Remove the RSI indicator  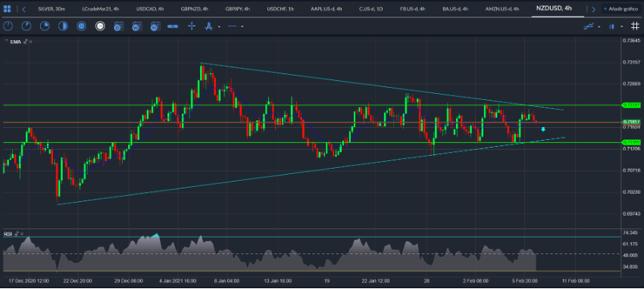click(22, 234)
